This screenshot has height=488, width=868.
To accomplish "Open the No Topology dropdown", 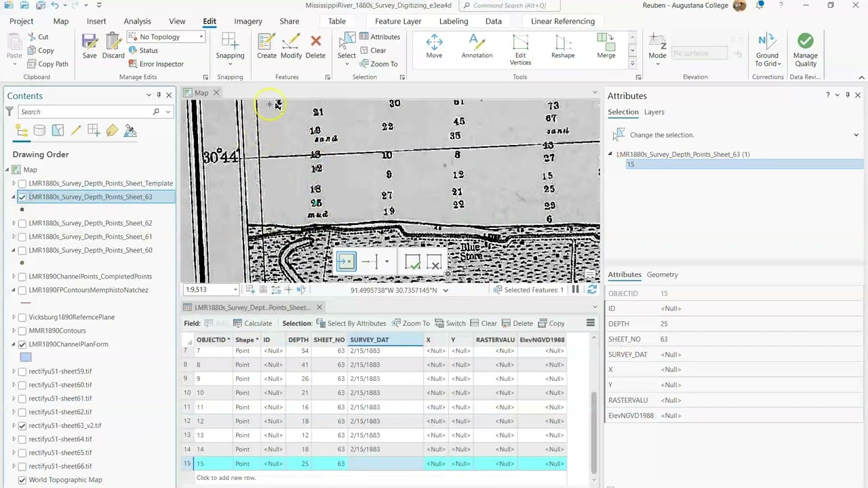I will coord(201,37).
